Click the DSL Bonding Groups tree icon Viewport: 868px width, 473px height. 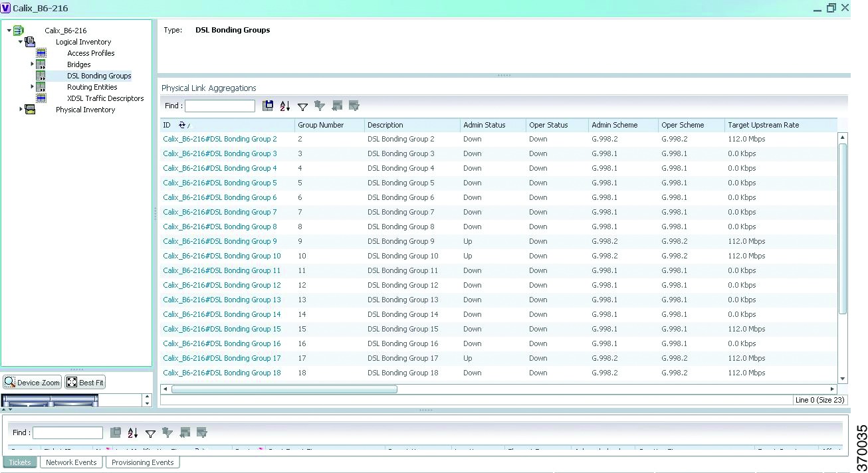point(41,76)
